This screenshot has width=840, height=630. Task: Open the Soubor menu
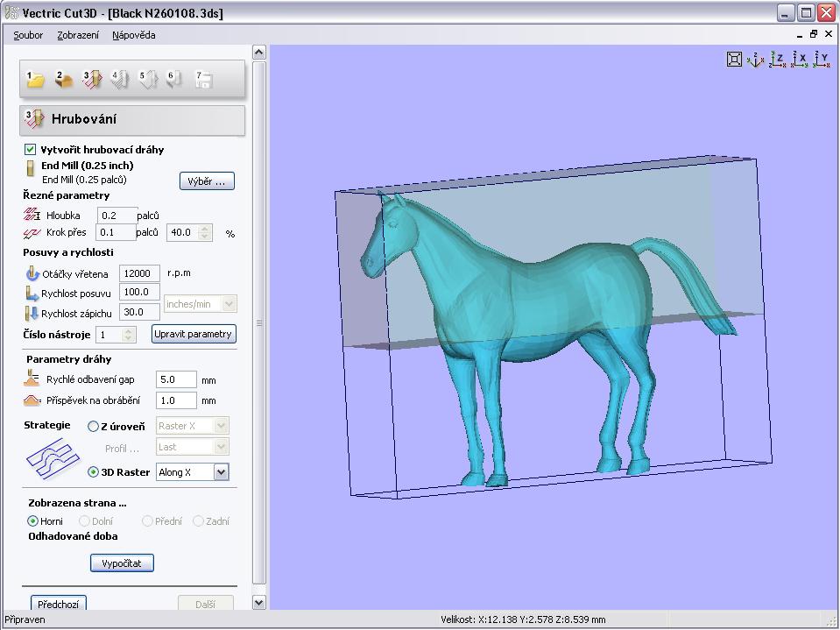(x=28, y=35)
